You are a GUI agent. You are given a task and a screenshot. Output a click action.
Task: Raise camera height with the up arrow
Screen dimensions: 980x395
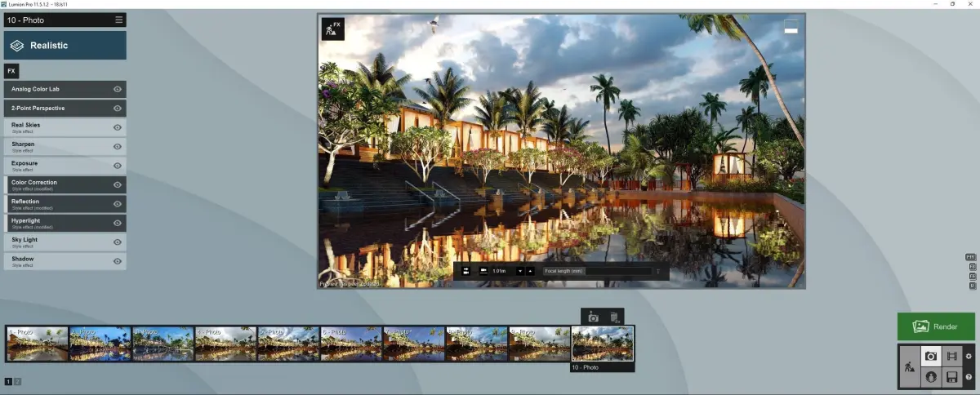click(530, 271)
